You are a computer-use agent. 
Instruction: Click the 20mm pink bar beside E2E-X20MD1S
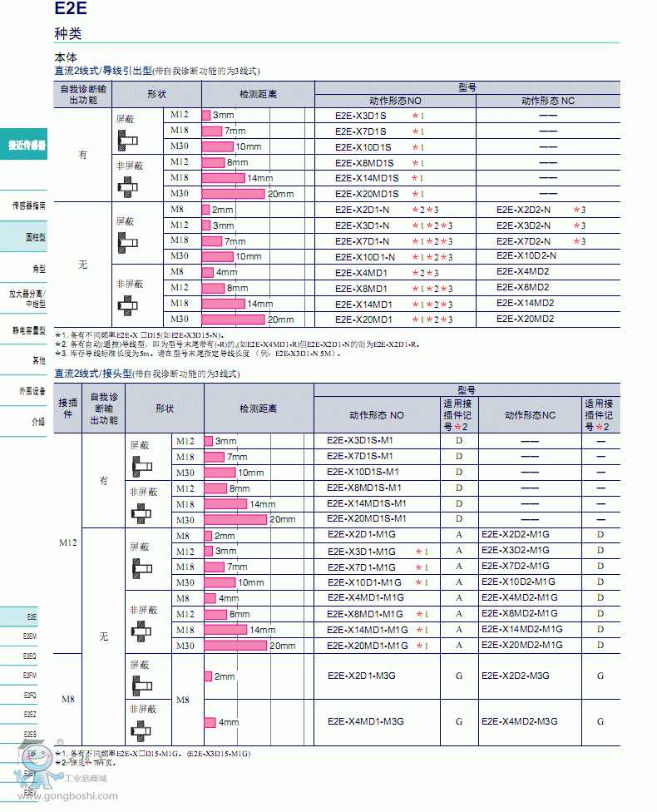(x=234, y=194)
